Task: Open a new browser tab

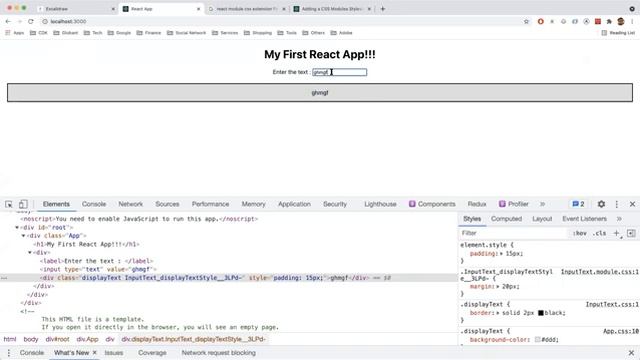Action: click(382, 9)
